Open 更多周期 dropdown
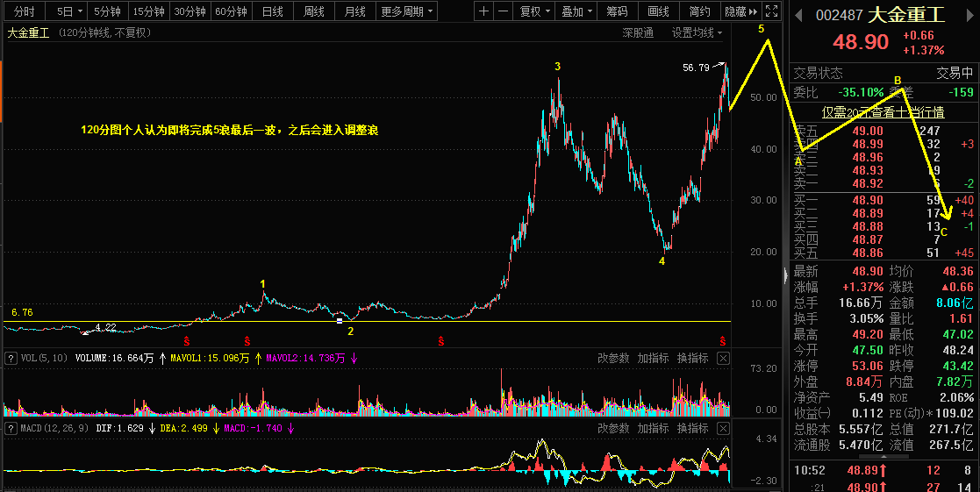Viewport: 980px width, 492px height. (407, 11)
